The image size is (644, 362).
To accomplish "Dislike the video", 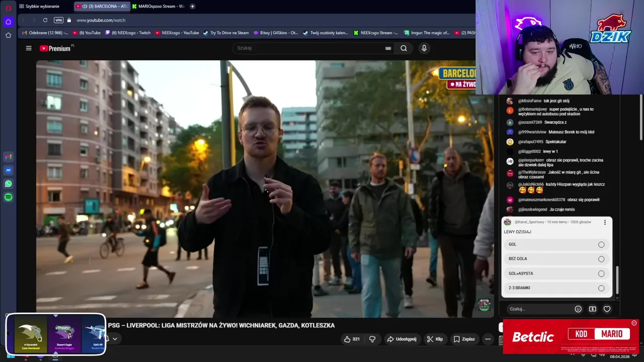I will 372,339.
